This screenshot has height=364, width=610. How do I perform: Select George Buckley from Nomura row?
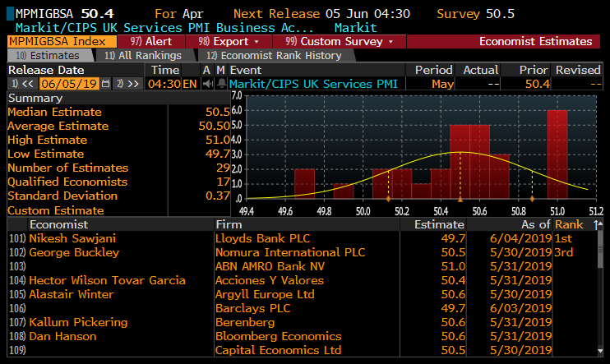[74, 252]
